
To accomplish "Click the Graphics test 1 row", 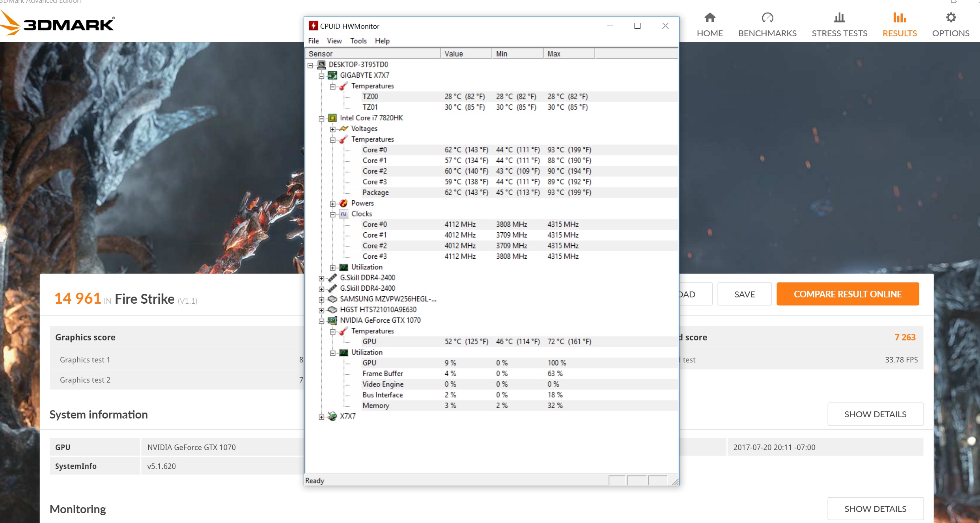I will pos(177,359).
